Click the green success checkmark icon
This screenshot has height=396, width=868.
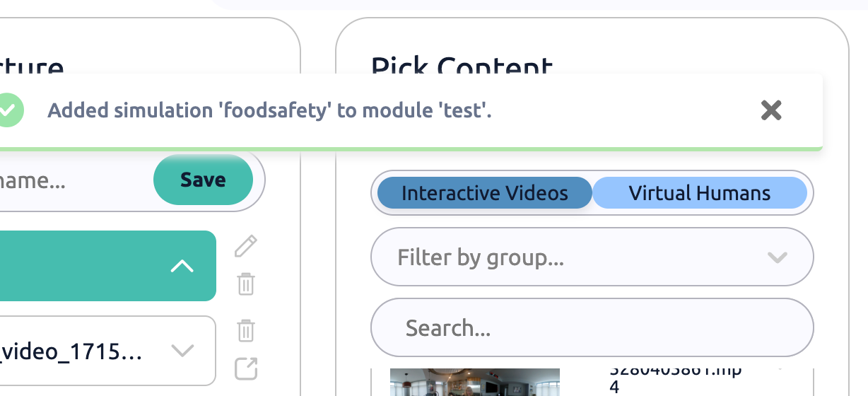[x=10, y=110]
